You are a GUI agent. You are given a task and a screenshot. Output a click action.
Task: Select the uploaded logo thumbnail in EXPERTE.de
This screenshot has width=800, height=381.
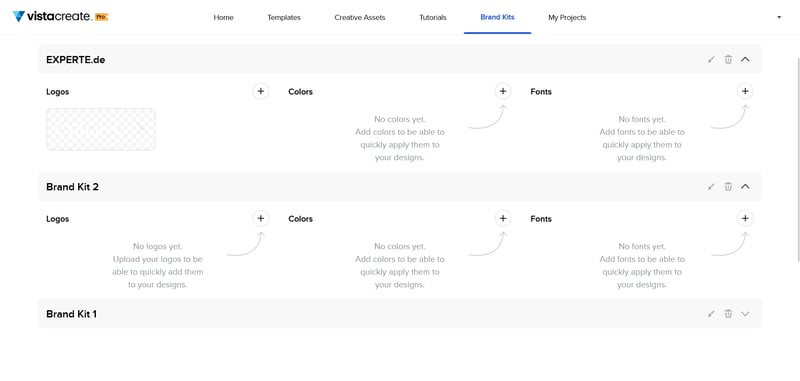(x=101, y=129)
